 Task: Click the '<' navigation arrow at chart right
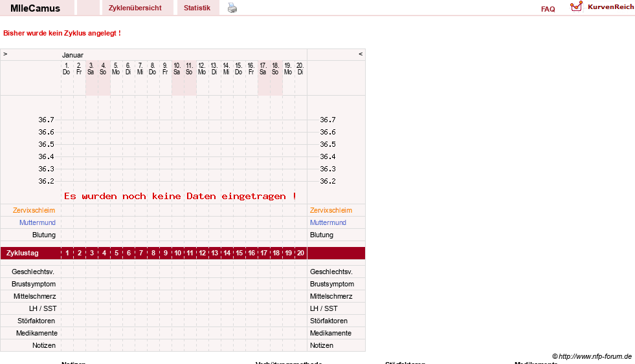[x=361, y=54]
